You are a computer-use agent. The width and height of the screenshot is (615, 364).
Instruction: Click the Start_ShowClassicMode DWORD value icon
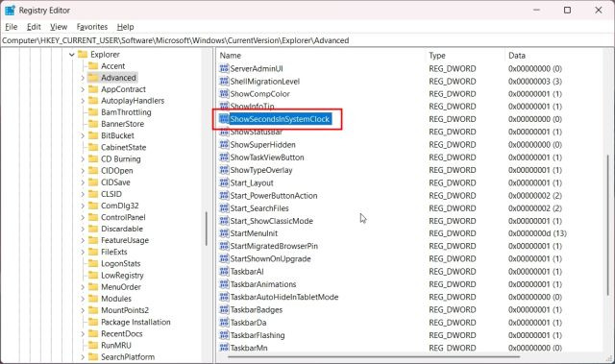[x=224, y=221]
